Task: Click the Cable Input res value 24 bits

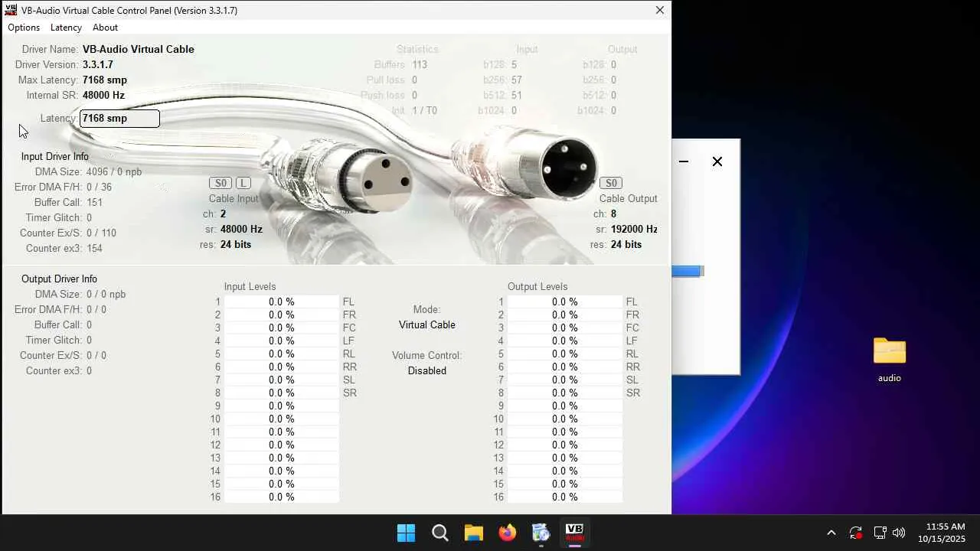Action: 236,244
